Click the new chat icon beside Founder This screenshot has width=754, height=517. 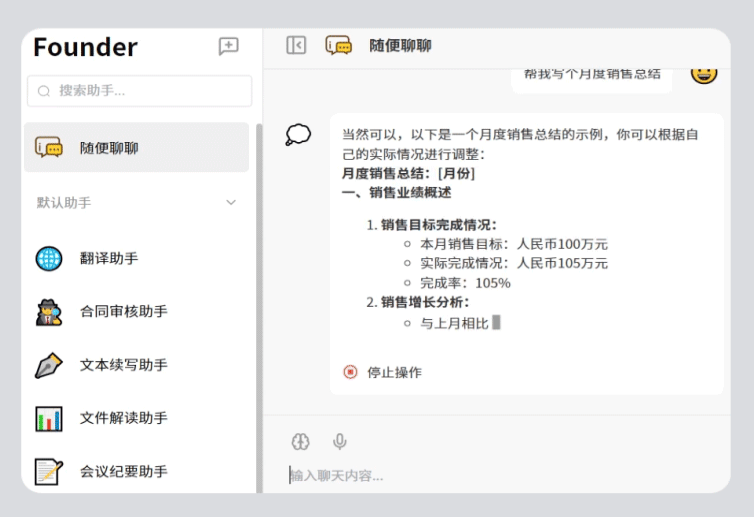click(229, 46)
